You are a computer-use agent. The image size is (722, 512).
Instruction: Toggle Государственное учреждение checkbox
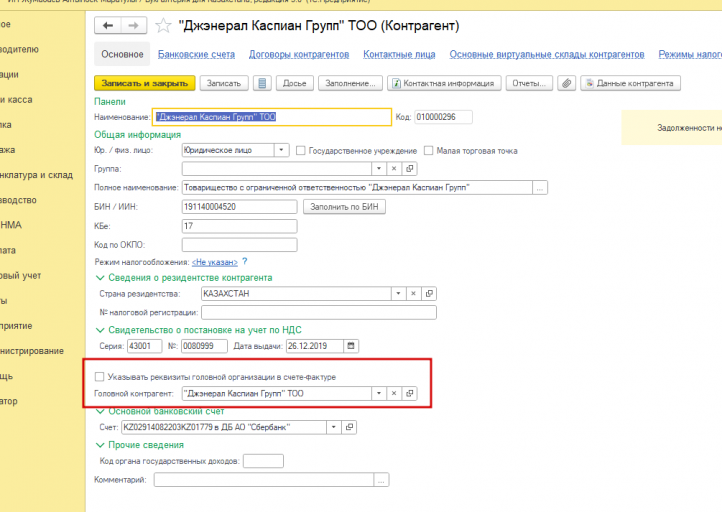[301, 151]
